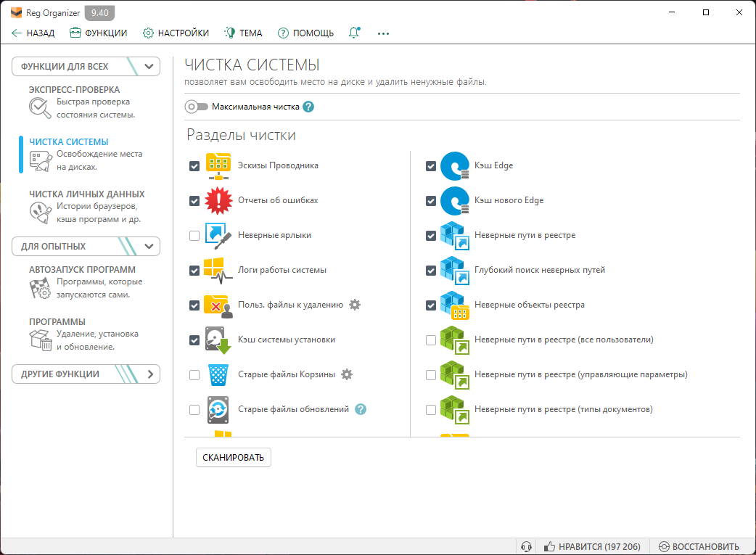Open the ТЕМА menu
Viewport: 756px width, 555px height.
[243, 33]
